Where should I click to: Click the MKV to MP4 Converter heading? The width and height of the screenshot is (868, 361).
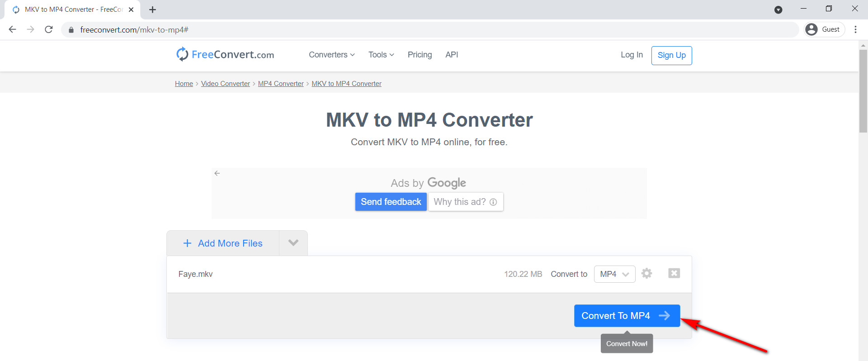coord(429,120)
